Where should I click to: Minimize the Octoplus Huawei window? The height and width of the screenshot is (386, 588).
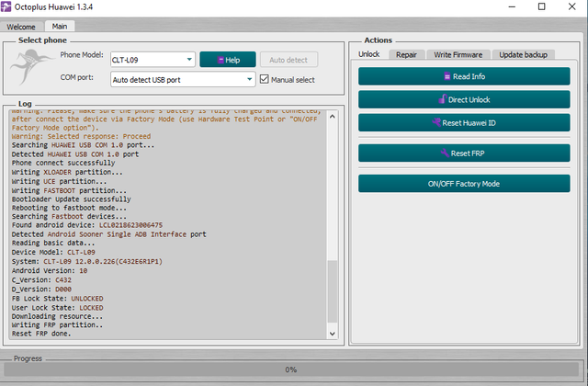click(513, 6)
